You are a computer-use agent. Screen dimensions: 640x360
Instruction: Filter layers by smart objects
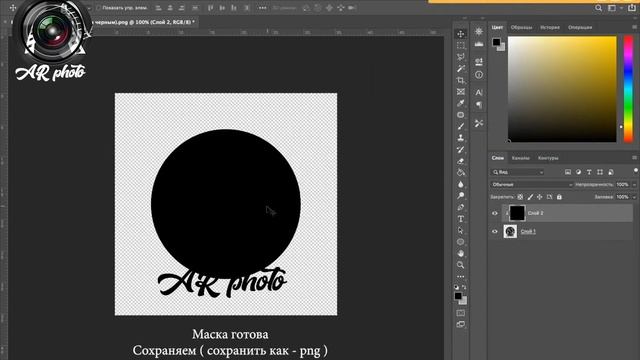click(x=611, y=172)
